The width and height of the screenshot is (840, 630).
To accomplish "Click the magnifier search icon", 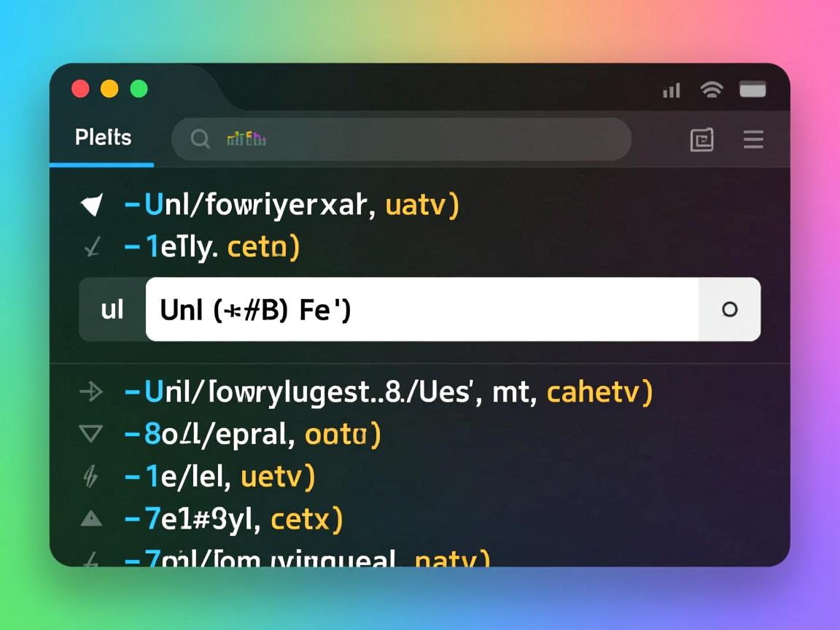I will pyautogui.click(x=200, y=139).
